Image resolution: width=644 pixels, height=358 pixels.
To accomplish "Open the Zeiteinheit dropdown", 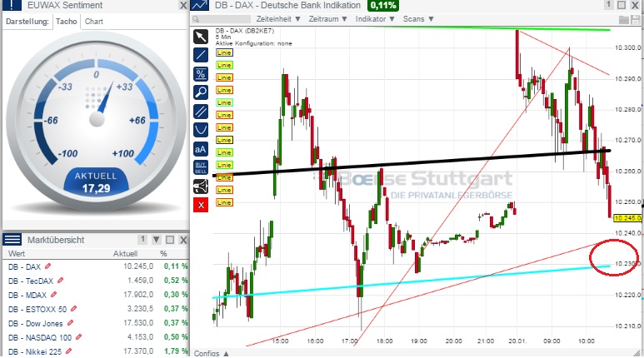I will [x=278, y=19].
